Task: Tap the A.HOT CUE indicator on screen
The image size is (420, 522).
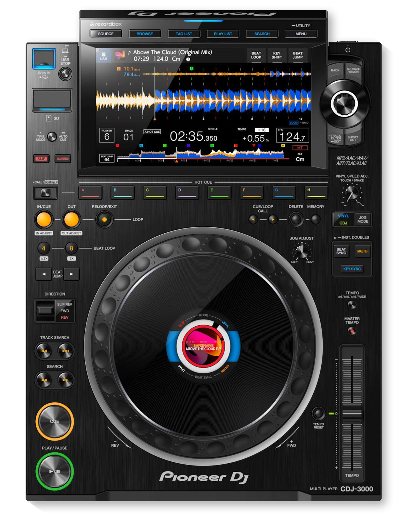Action: (152, 132)
